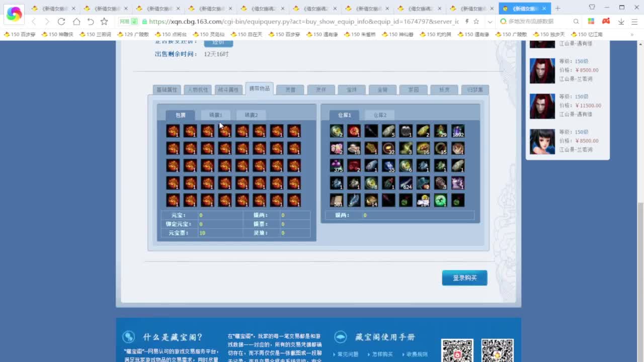
Task: Click the undo-close-tab arrow icon
Action: (91, 22)
